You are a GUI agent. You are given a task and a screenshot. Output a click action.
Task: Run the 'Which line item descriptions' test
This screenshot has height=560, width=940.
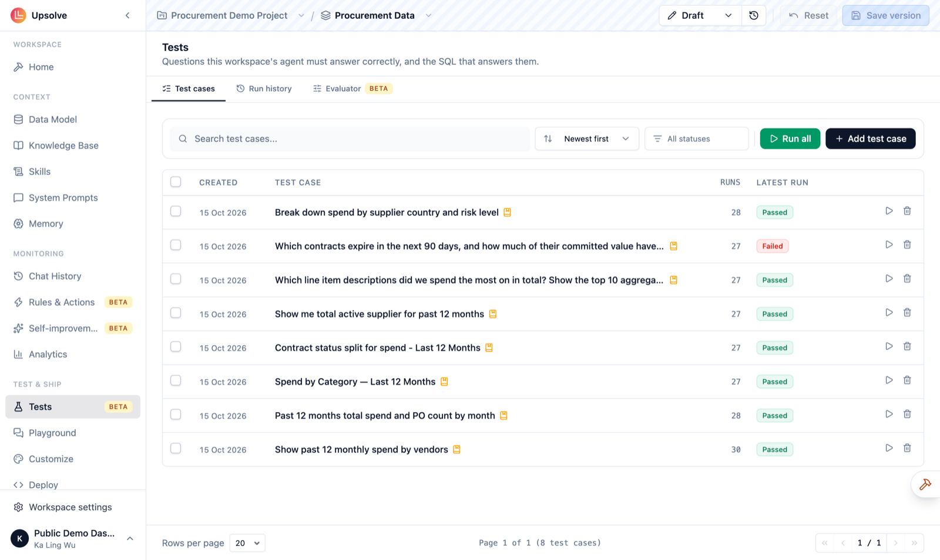pos(889,279)
